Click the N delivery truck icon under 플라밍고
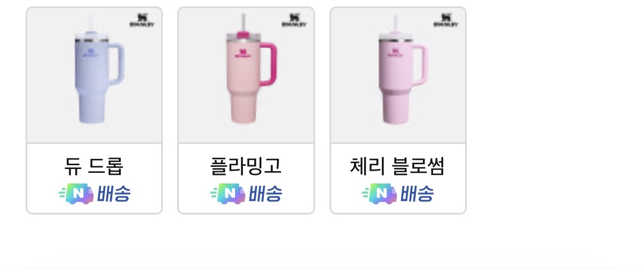The height and width of the screenshot is (268, 644). pyautogui.click(x=228, y=194)
